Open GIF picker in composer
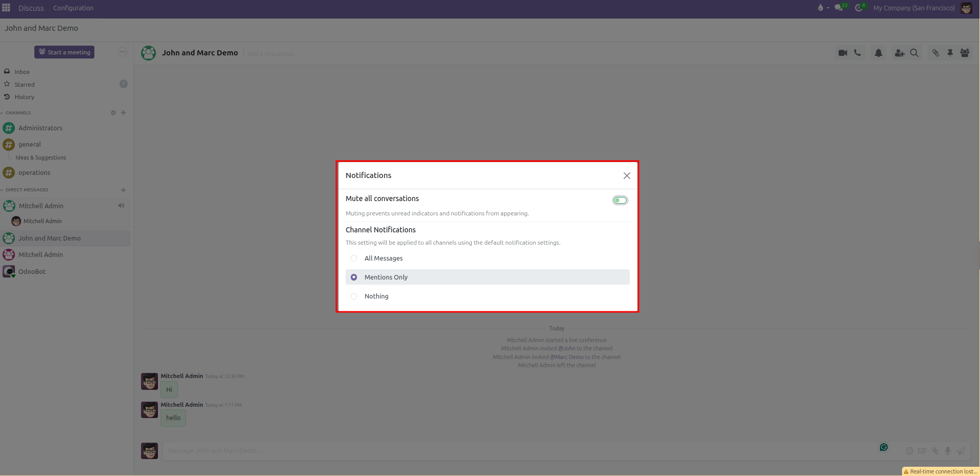 (x=922, y=451)
